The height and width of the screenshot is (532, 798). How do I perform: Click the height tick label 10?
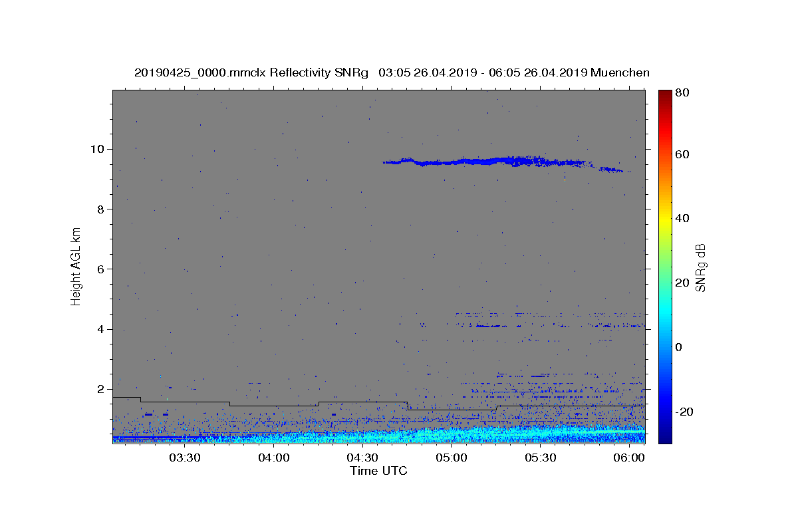click(x=98, y=149)
